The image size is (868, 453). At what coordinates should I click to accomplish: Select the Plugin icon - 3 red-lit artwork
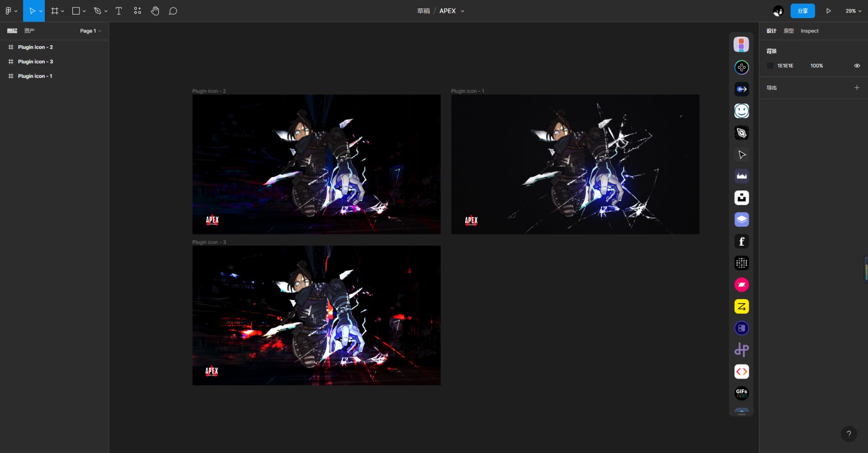(x=316, y=315)
